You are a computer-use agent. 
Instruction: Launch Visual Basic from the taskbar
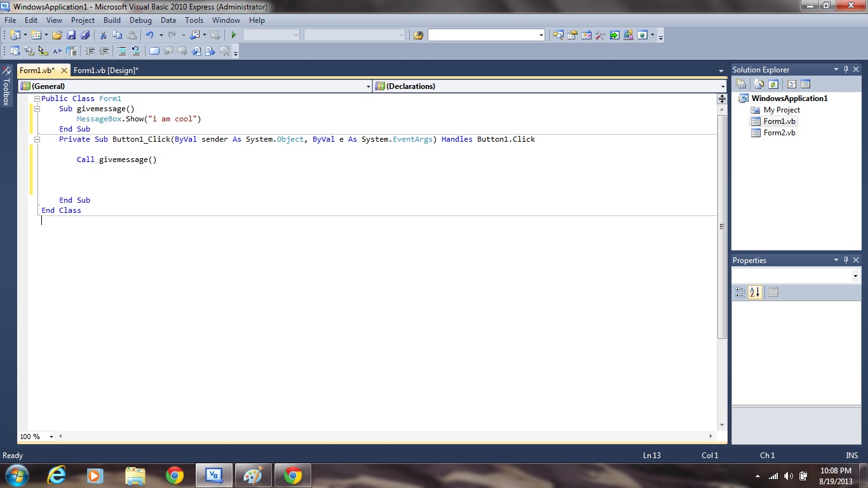pos(214,475)
